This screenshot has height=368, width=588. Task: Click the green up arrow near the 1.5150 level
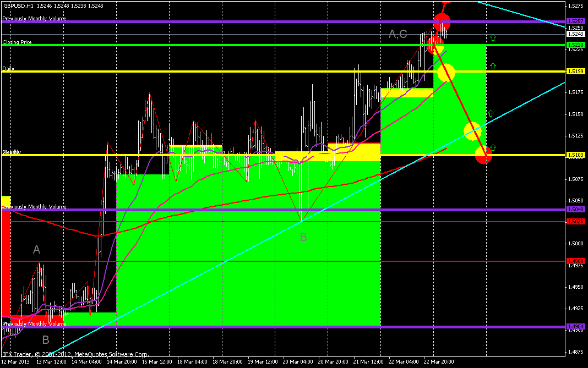(491, 113)
